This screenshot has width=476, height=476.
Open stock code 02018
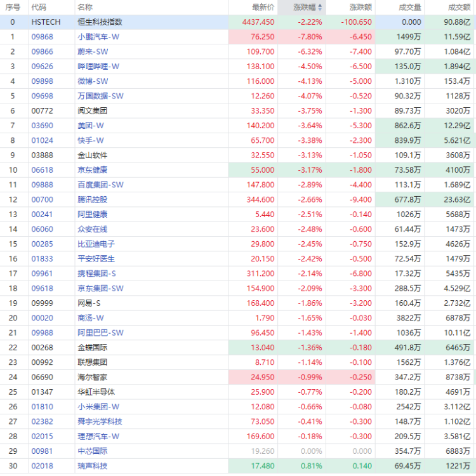click(x=42, y=466)
